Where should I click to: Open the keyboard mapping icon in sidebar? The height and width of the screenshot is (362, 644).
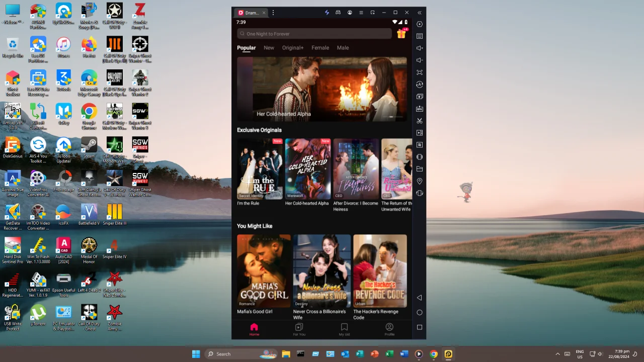(x=420, y=36)
